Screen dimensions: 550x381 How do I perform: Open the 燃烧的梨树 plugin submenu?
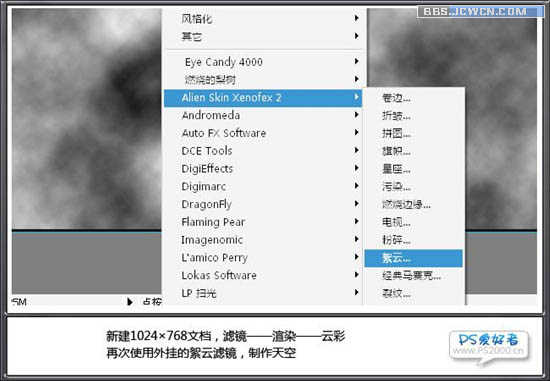click(x=264, y=79)
